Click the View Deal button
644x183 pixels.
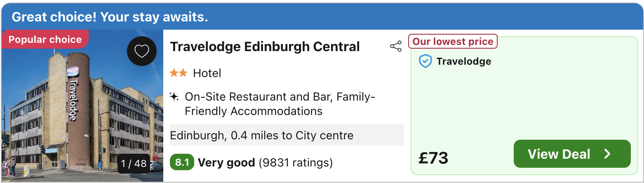point(572,154)
